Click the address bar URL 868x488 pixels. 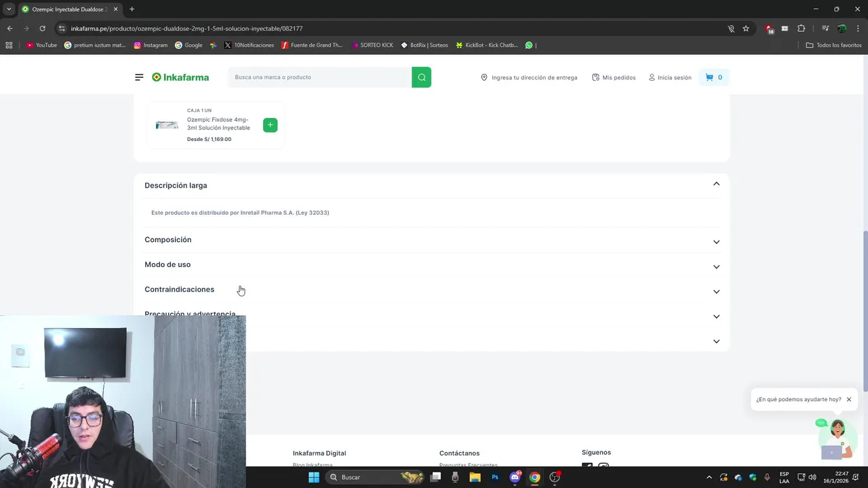tap(186, 28)
